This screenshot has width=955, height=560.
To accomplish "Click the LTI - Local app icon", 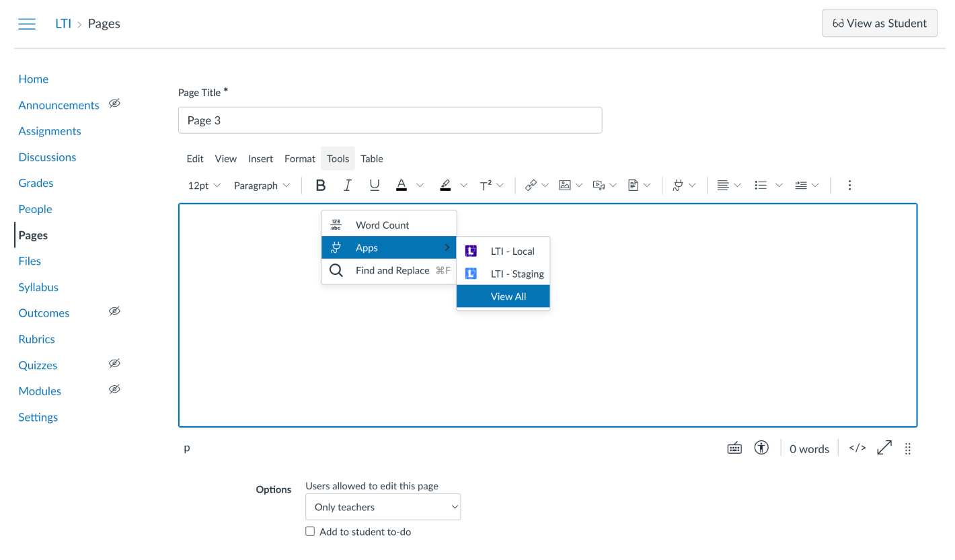I will coord(471,251).
